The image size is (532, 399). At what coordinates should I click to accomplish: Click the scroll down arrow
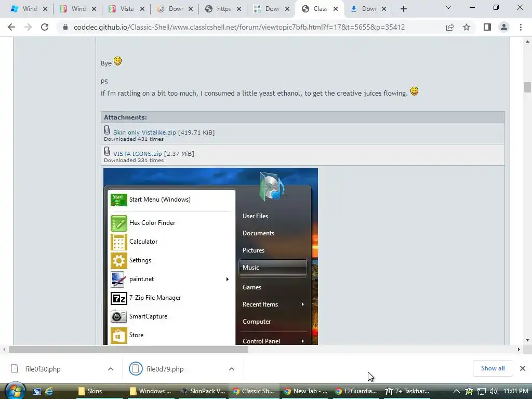pyautogui.click(x=527, y=340)
